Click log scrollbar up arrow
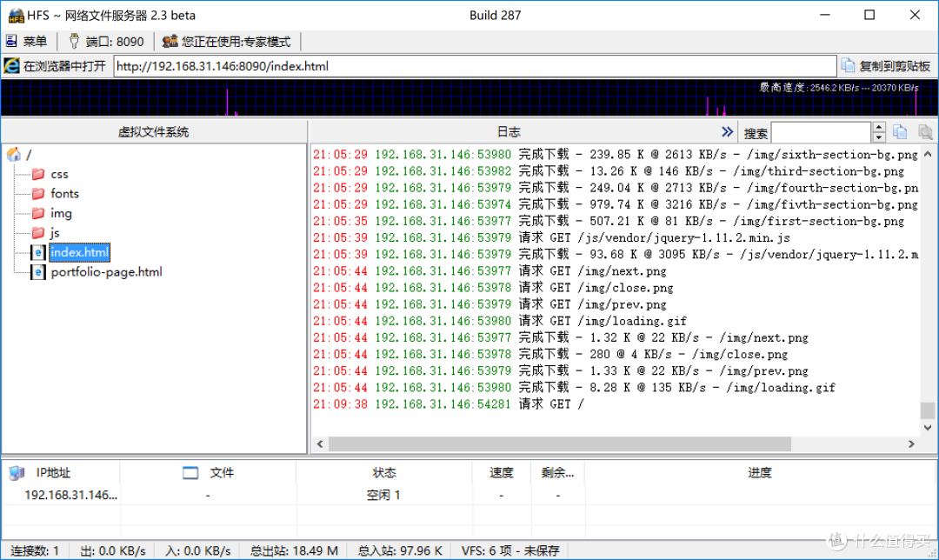Image resolution: width=939 pixels, height=560 pixels. click(928, 154)
